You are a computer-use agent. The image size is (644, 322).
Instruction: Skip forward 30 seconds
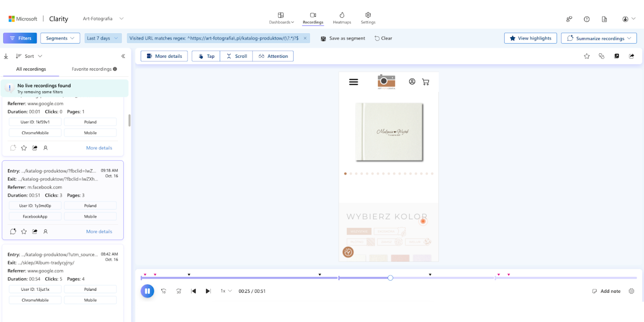[179, 291]
